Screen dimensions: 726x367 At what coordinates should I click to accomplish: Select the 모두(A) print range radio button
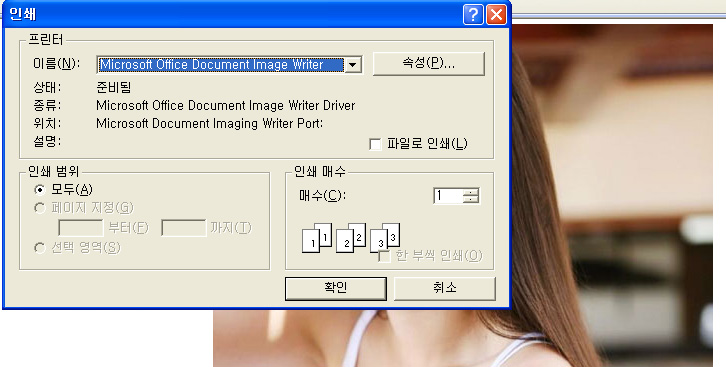tap(40, 190)
